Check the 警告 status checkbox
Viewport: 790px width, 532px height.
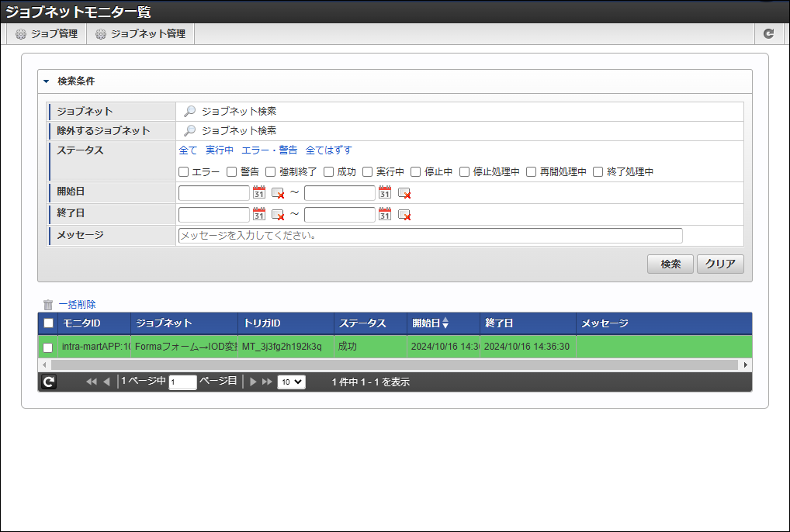click(x=232, y=172)
